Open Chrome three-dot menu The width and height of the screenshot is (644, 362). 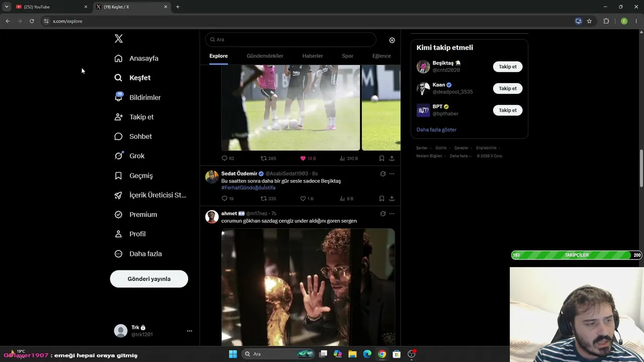point(636,21)
